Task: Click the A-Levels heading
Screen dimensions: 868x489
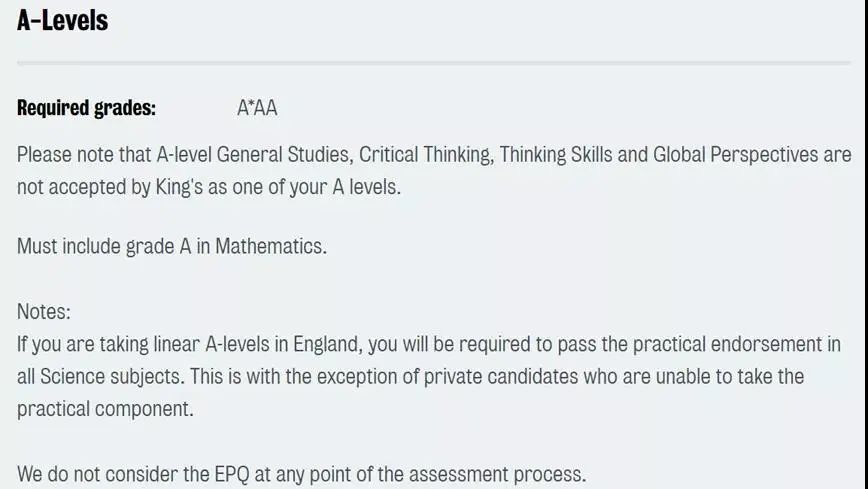Action: point(63,20)
